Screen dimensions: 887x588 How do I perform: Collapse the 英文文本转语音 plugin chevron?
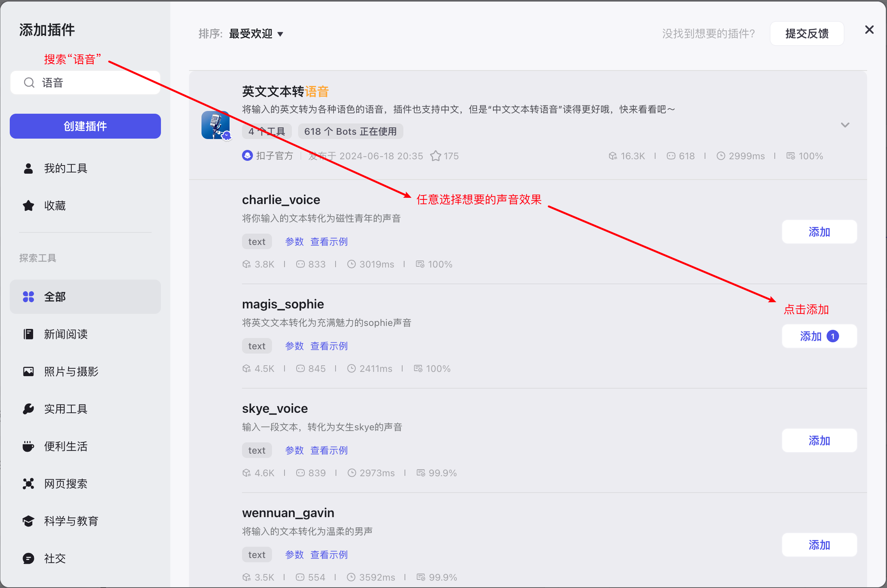pyautogui.click(x=845, y=125)
